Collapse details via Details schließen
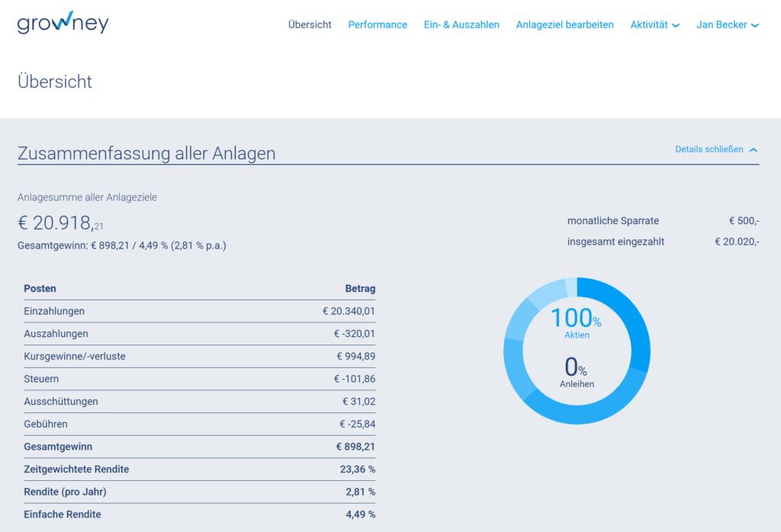This screenshot has height=532, width=781. click(709, 149)
